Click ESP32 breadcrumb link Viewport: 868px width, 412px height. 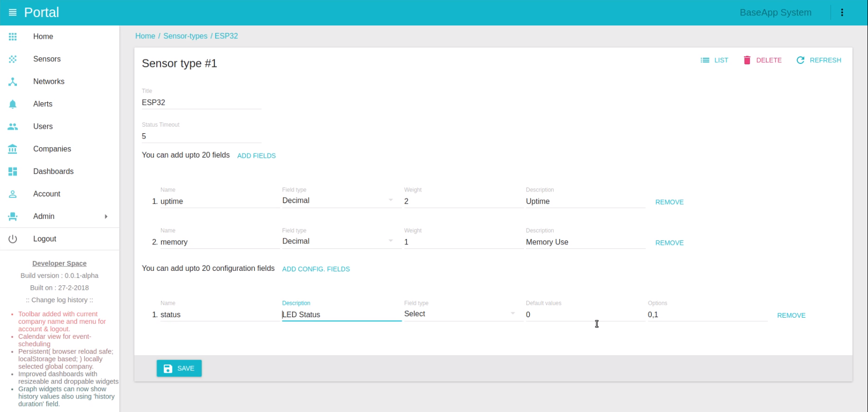point(226,36)
